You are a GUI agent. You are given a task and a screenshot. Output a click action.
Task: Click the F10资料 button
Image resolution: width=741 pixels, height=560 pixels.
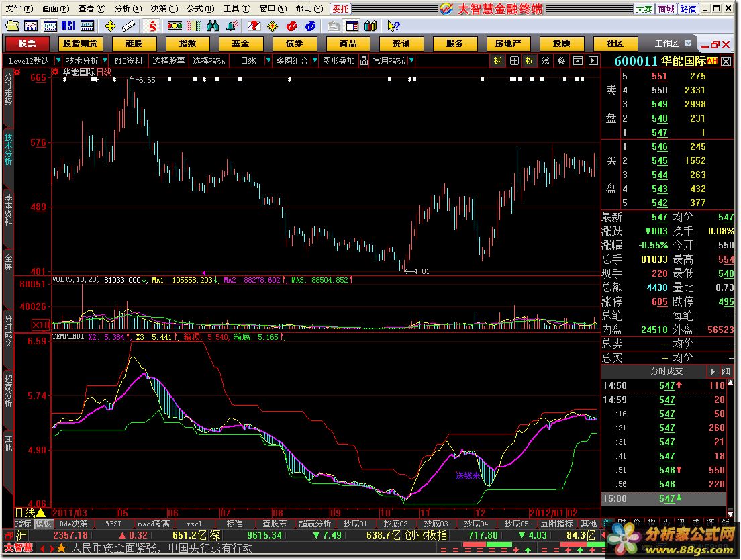coord(128,61)
